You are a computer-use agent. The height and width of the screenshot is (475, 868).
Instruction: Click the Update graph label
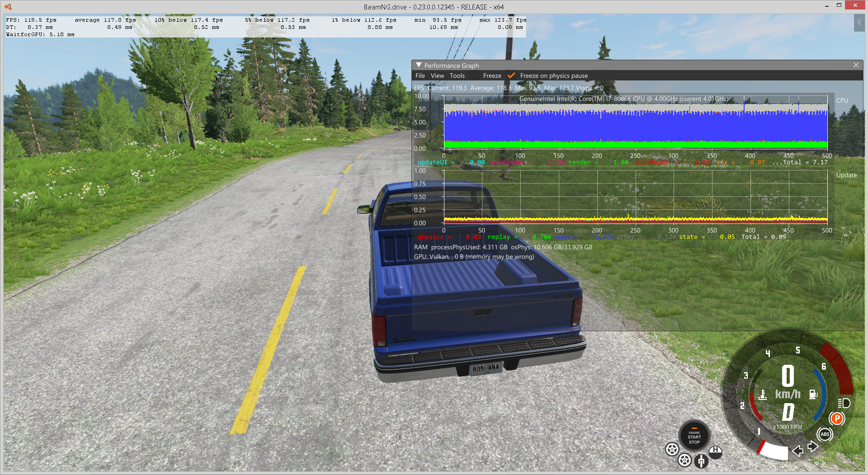point(846,175)
